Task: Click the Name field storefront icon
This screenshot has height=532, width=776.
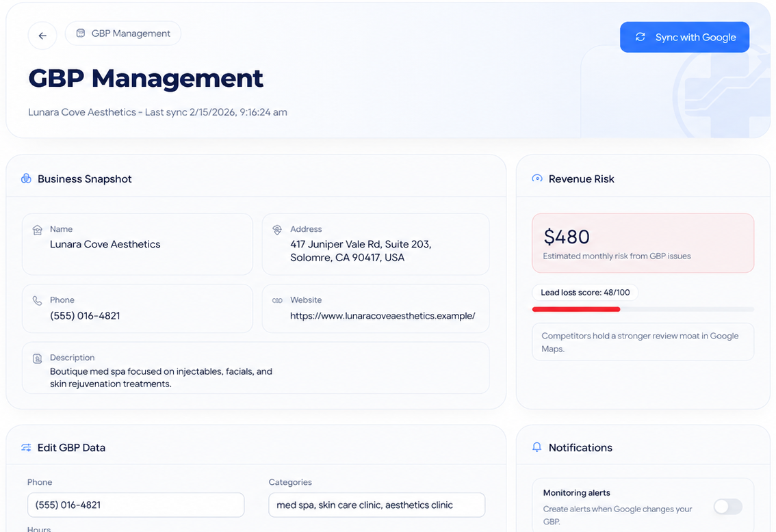Action: pyautogui.click(x=37, y=230)
